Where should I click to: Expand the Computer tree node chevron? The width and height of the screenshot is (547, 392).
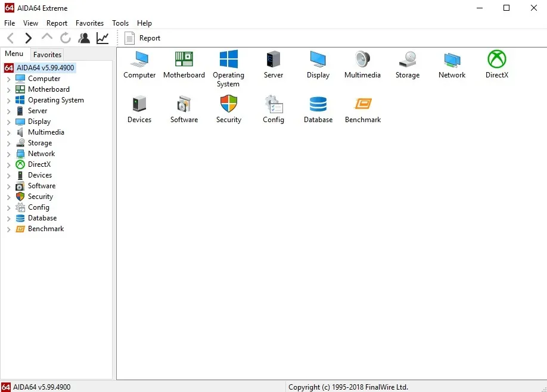pos(9,79)
